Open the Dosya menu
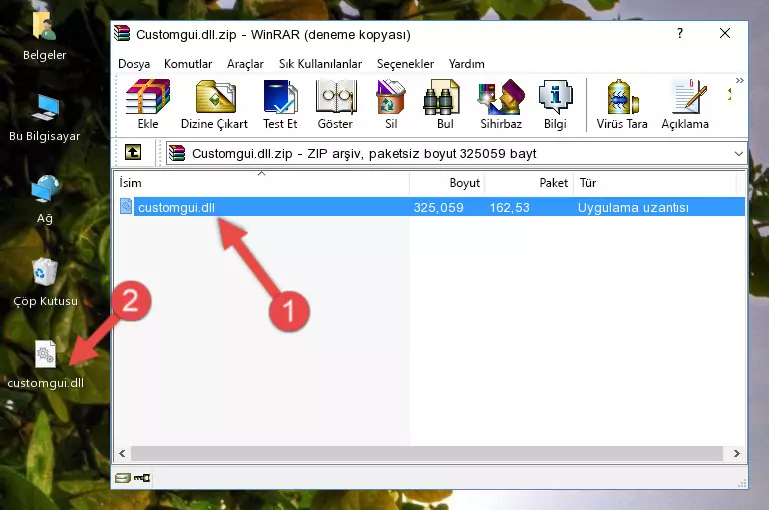This screenshot has height=510, width=769. (134, 64)
